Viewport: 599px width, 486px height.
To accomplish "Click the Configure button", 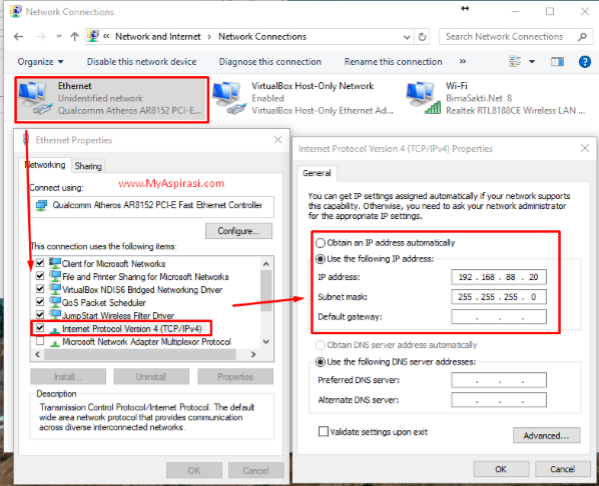I will (x=239, y=231).
